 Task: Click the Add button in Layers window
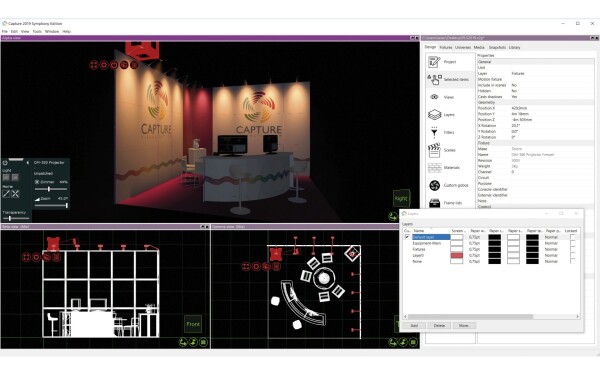coord(414,326)
